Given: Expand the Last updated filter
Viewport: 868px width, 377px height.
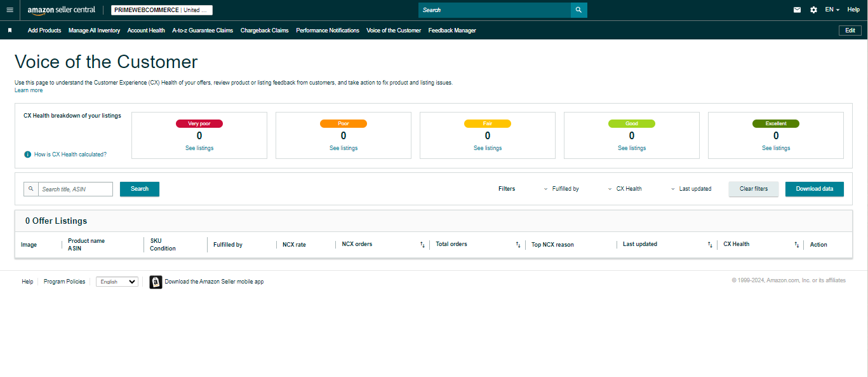Looking at the screenshot, I should [x=691, y=189].
